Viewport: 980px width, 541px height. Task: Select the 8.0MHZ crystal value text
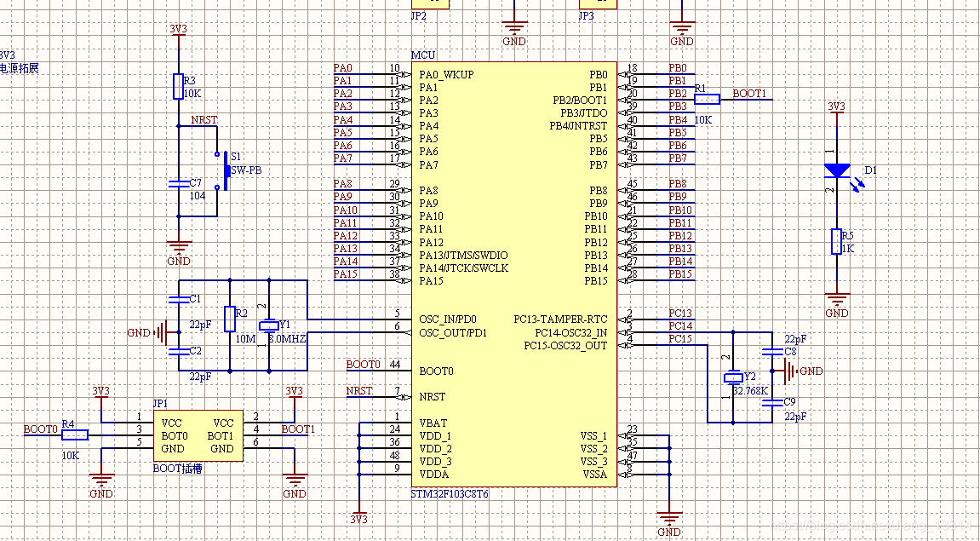coord(288,339)
